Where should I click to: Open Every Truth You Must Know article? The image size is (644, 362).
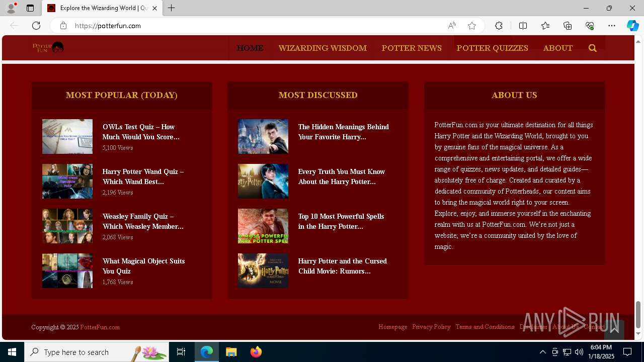click(x=341, y=176)
